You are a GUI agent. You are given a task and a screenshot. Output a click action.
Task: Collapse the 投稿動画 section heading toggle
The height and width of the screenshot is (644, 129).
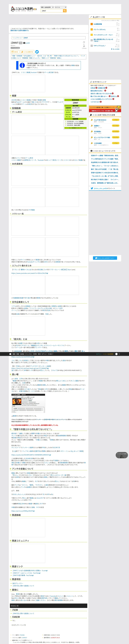tap(11, 108)
